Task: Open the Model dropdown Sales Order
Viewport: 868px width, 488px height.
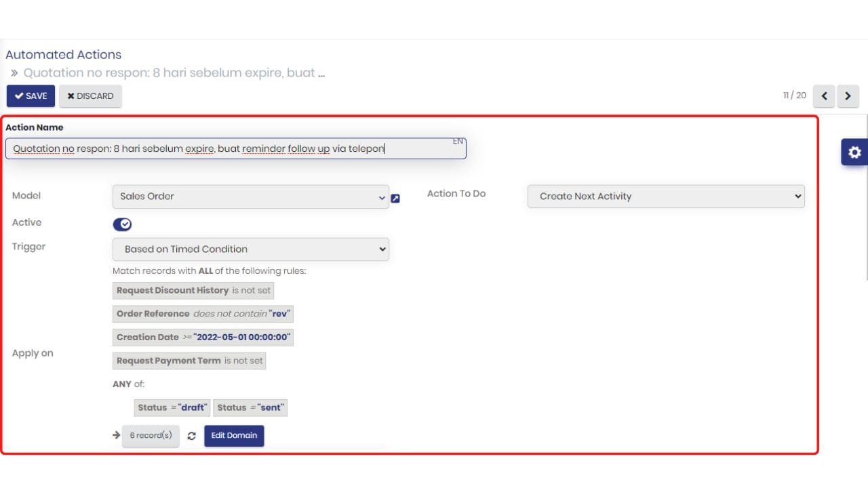Action: [x=251, y=197]
